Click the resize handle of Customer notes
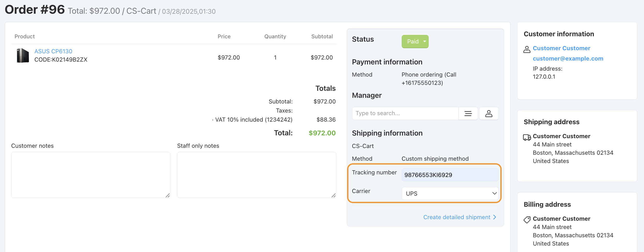The height and width of the screenshot is (252, 644). tap(168, 196)
